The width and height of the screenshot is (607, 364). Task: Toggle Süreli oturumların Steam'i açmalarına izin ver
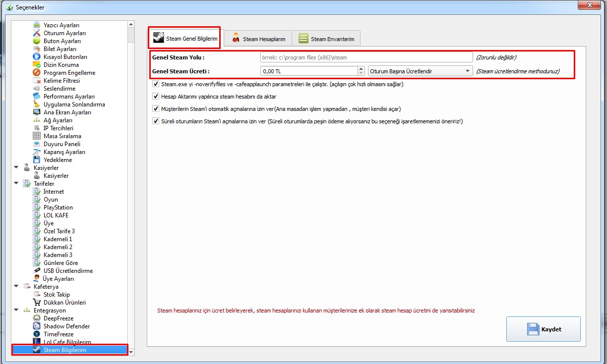pyautogui.click(x=156, y=121)
